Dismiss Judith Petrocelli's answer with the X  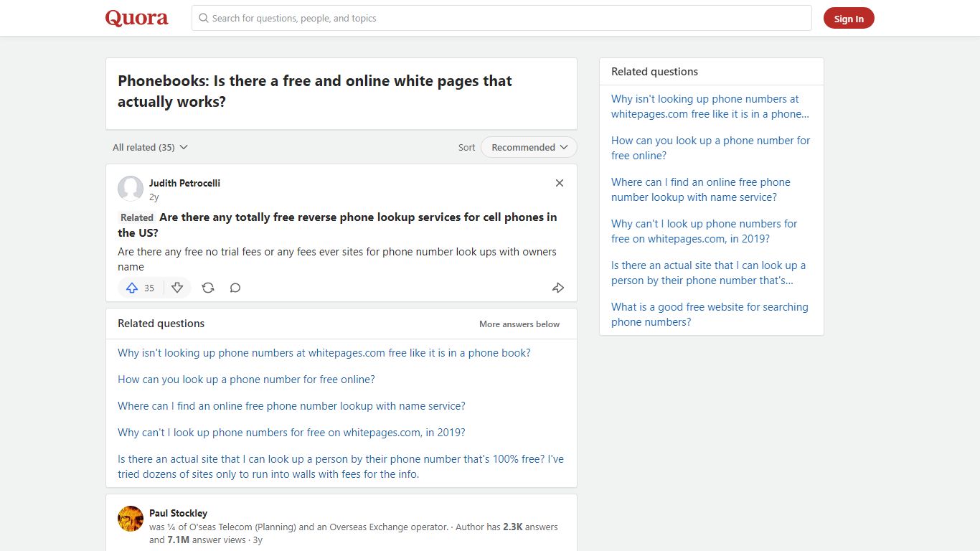[560, 183]
